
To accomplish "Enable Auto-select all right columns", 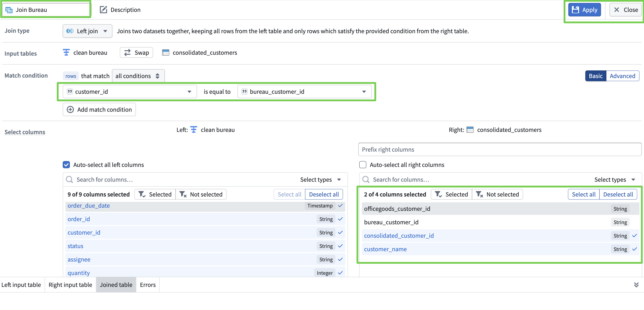I will click(363, 165).
